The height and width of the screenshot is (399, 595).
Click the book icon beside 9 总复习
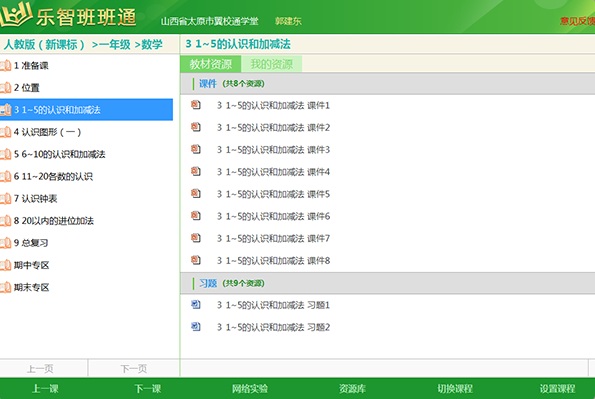pyautogui.click(x=5, y=243)
